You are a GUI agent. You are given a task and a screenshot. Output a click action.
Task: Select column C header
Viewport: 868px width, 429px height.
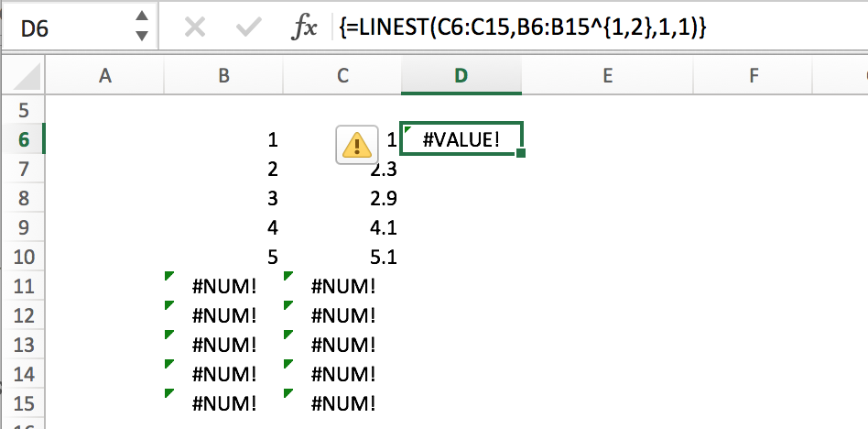(x=342, y=77)
